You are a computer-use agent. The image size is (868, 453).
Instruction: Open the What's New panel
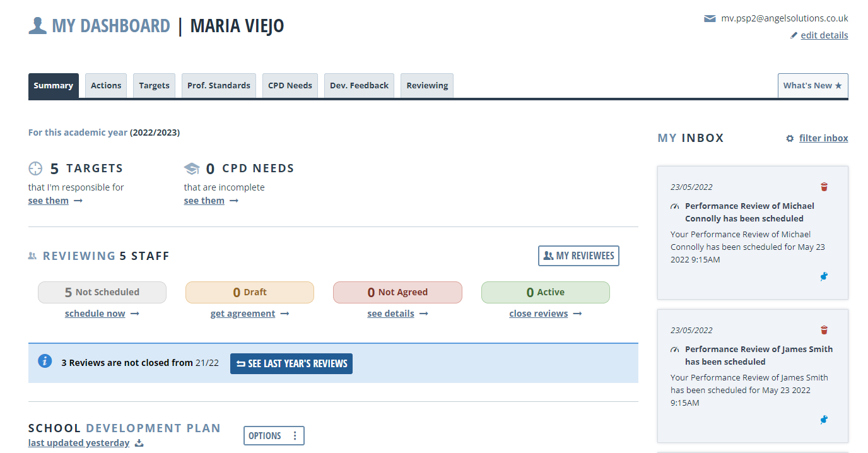pyautogui.click(x=812, y=85)
